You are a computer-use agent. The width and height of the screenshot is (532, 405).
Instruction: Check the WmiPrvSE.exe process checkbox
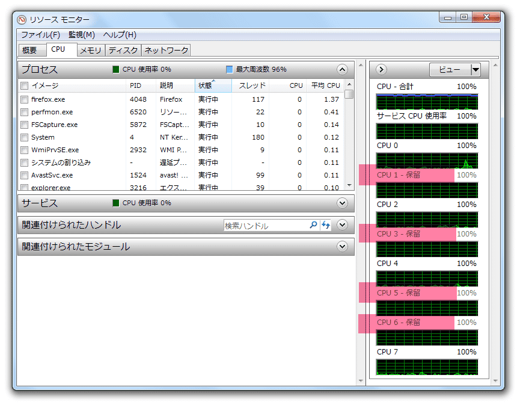pyautogui.click(x=24, y=150)
